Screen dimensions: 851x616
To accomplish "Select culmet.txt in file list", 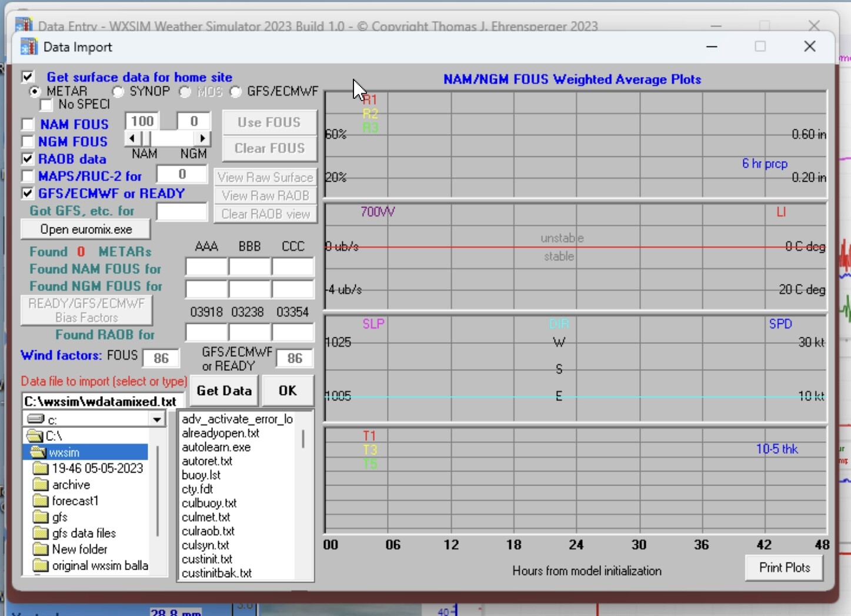I will pos(206,517).
